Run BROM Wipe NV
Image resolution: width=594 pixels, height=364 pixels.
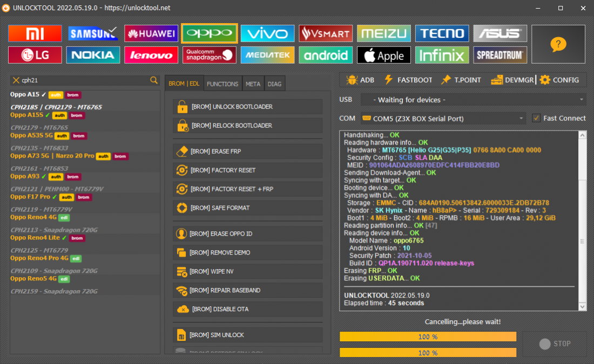pyautogui.click(x=248, y=272)
